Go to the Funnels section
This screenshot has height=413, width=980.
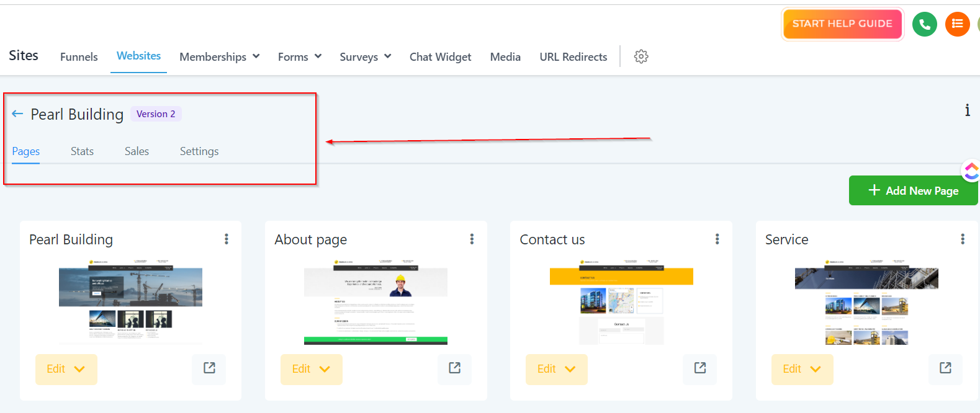point(79,57)
